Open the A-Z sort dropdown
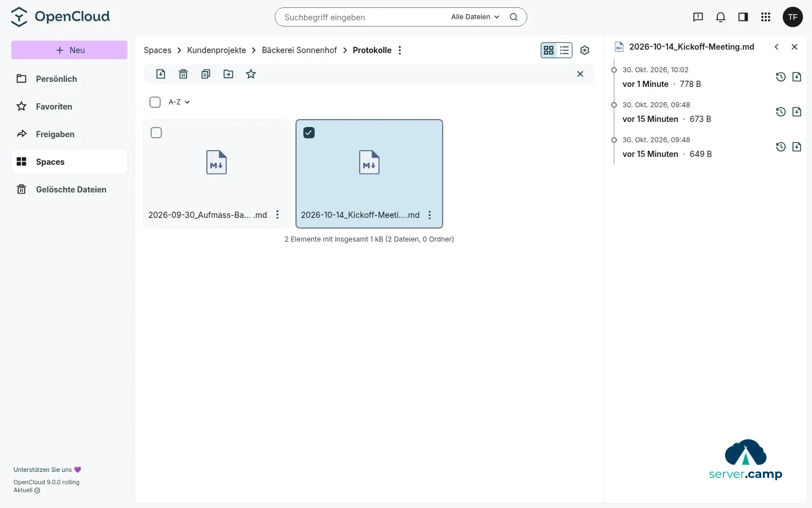Viewport: 812px width, 508px height. click(179, 102)
